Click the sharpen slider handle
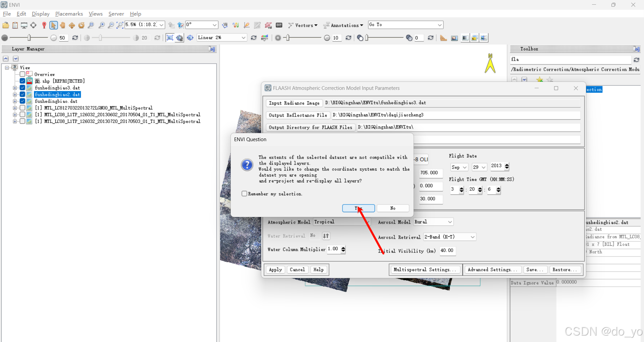This screenshot has width=644, height=342. tap(288, 38)
